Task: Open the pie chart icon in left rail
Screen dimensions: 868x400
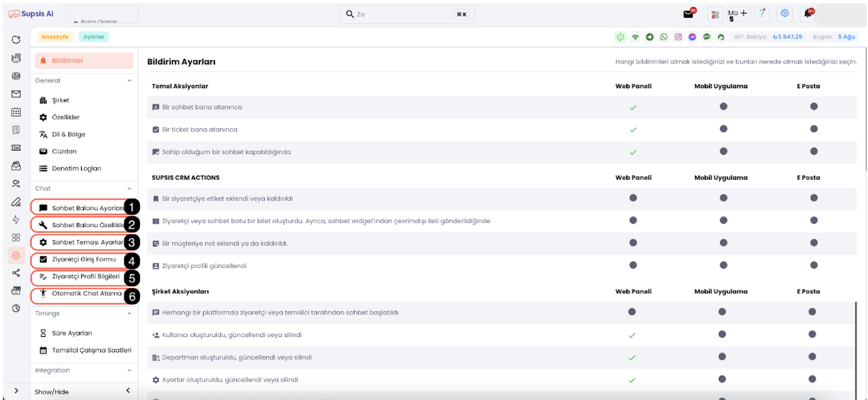Action: coord(16,308)
